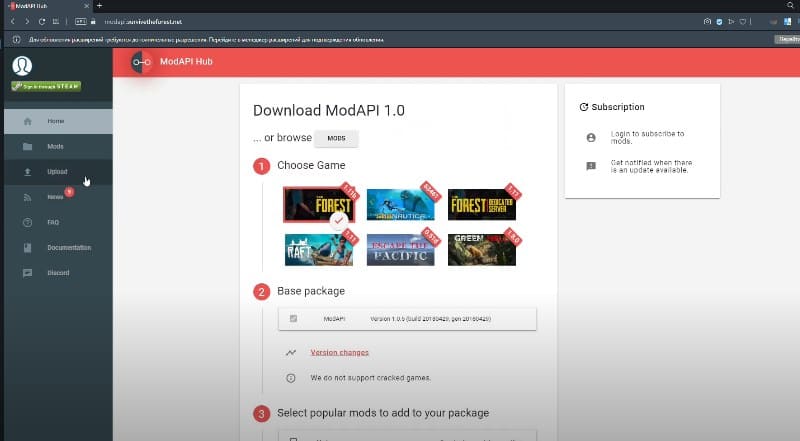Open Documentation in the sidebar
Image resolution: width=800 pixels, height=441 pixels.
click(58, 248)
